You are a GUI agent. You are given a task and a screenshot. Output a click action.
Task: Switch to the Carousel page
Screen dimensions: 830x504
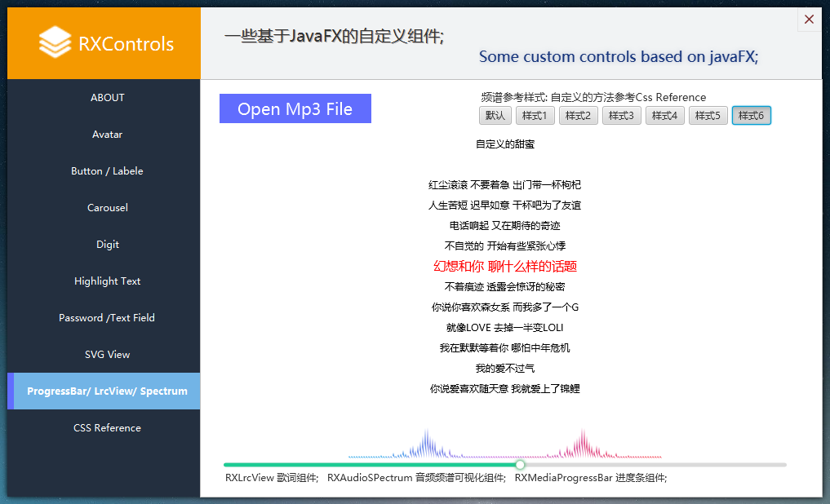[107, 208]
